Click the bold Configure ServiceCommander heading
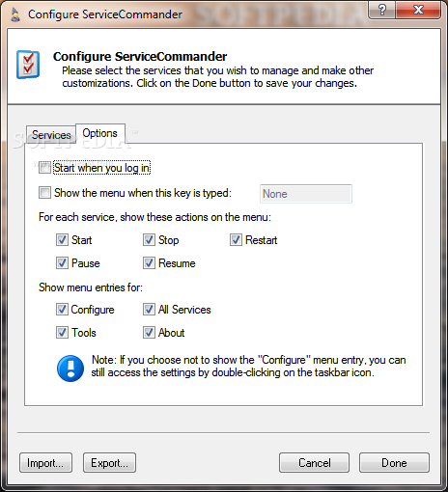Image resolution: width=448 pixels, height=492 pixels. click(x=140, y=57)
